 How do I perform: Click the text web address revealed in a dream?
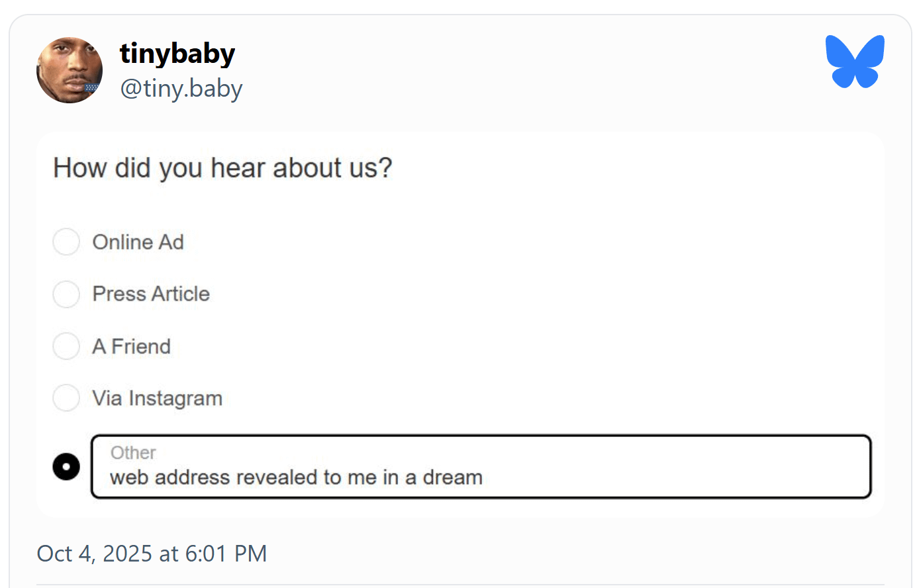296,477
